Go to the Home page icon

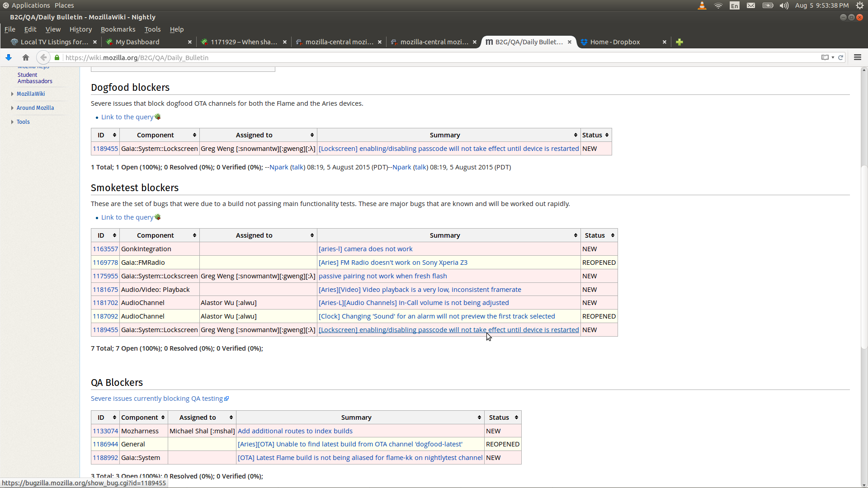26,57
